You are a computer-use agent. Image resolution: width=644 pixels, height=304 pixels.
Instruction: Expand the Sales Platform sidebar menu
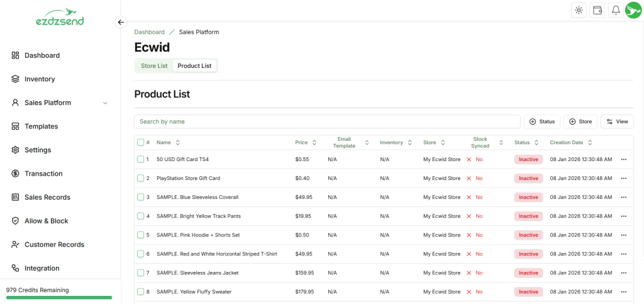point(104,103)
